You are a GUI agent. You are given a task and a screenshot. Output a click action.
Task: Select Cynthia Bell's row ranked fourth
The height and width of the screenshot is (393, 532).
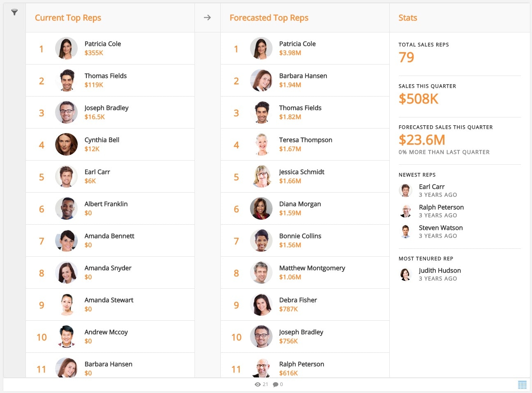pos(102,144)
